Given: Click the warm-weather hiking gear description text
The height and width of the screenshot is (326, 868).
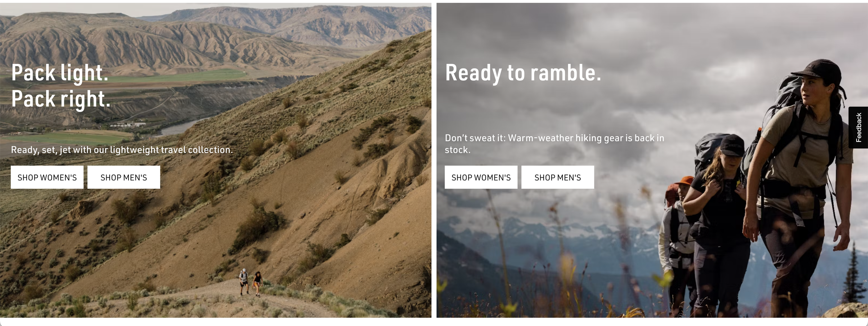Looking at the screenshot, I should click(554, 144).
